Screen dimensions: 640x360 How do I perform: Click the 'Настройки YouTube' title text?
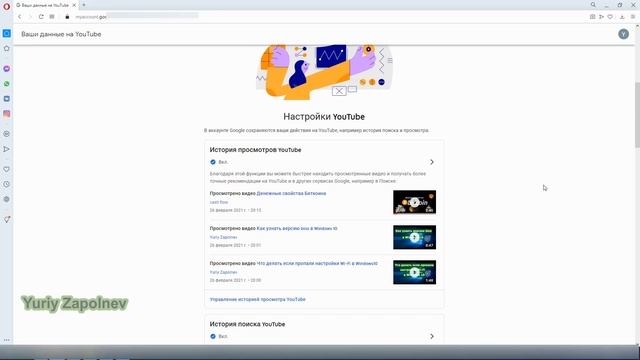324,117
